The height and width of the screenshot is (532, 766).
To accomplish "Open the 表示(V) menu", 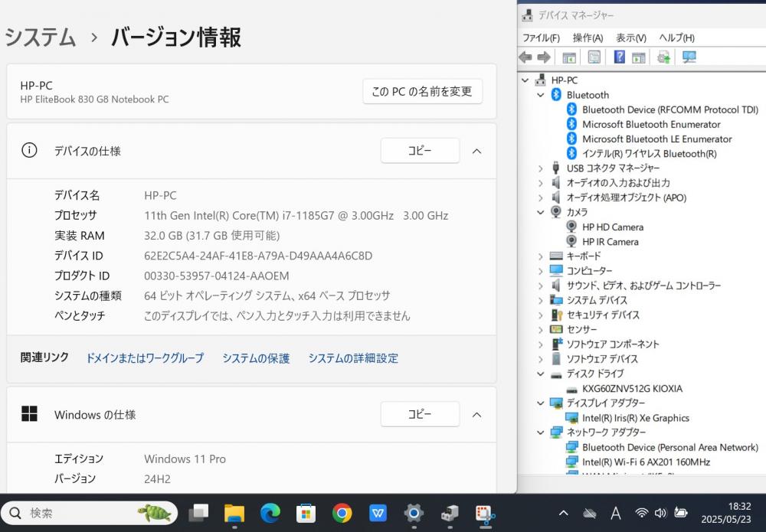I will (631, 38).
